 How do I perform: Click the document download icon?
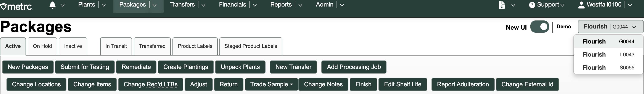pyautogui.click(x=501, y=5)
